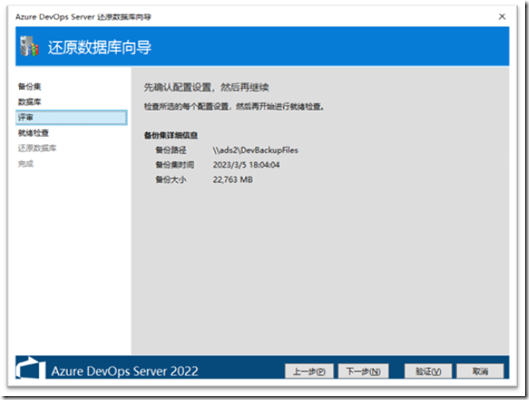Select the 数据库 step in sidebar
This screenshot has height=400, width=529.
click(30, 102)
